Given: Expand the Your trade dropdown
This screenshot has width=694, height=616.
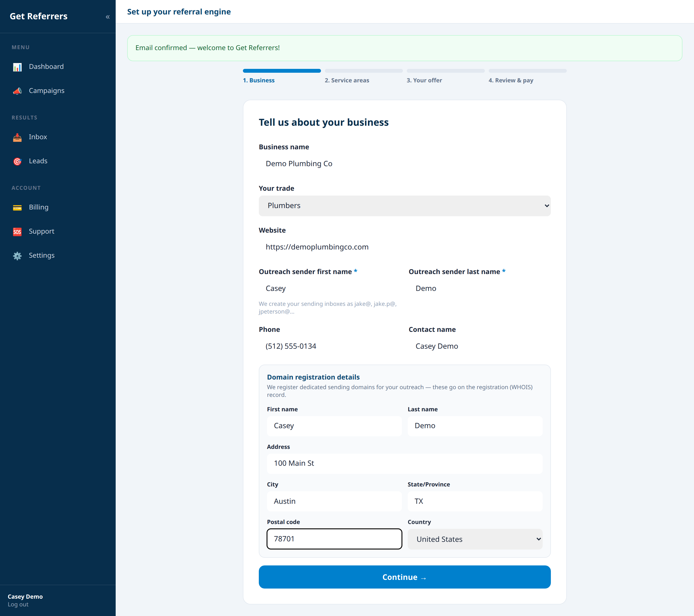Looking at the screenshot, I should (x=404, y=206).
